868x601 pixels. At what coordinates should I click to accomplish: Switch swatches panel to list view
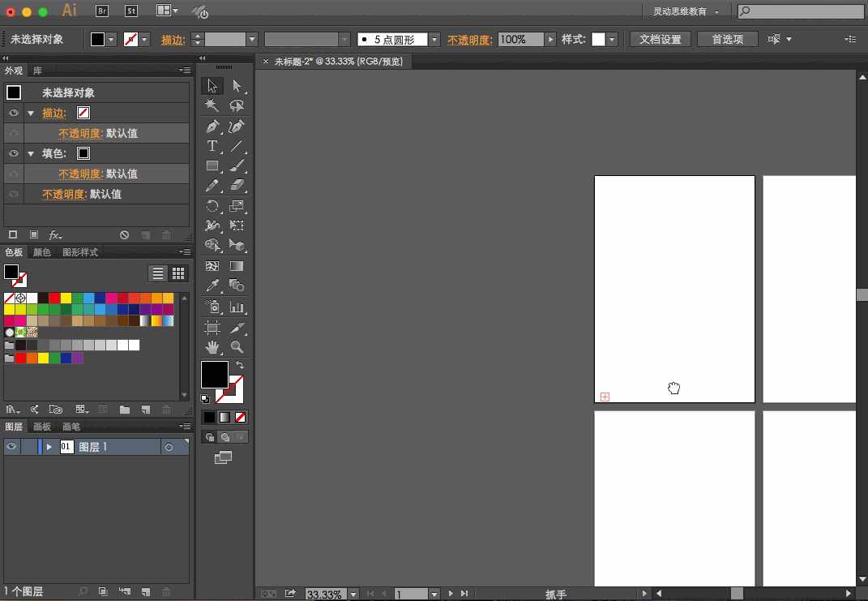pyautogui.click(x=158, y=273)
